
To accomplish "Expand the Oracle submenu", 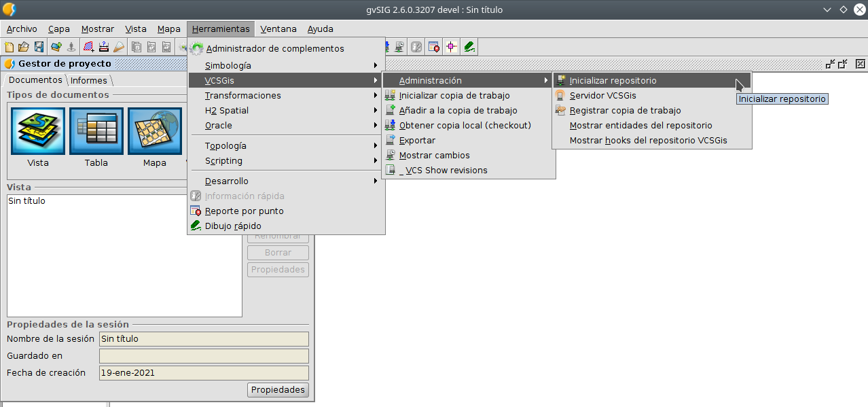I will click(286, 125).
